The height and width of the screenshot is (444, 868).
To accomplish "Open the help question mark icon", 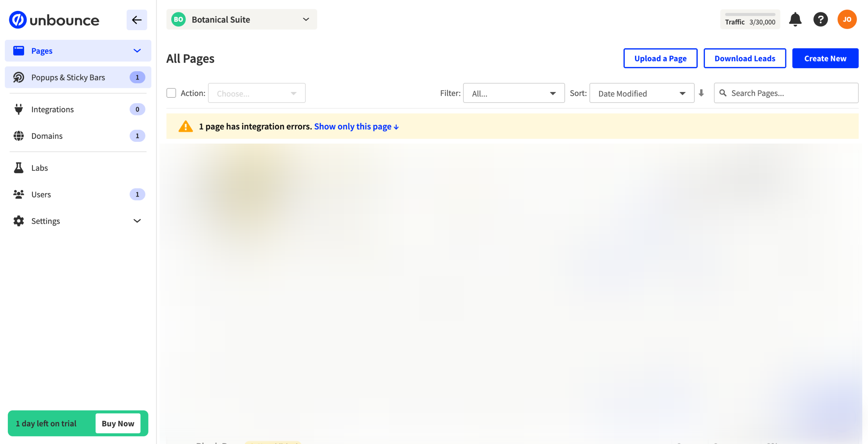I will [x=820, y=20].
